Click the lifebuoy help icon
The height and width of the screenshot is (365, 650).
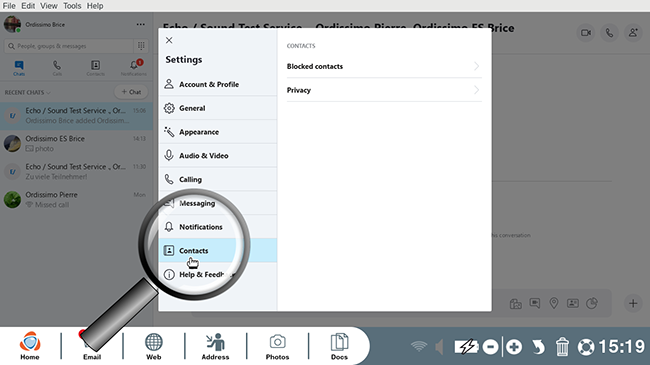click(x=586, y=347)
